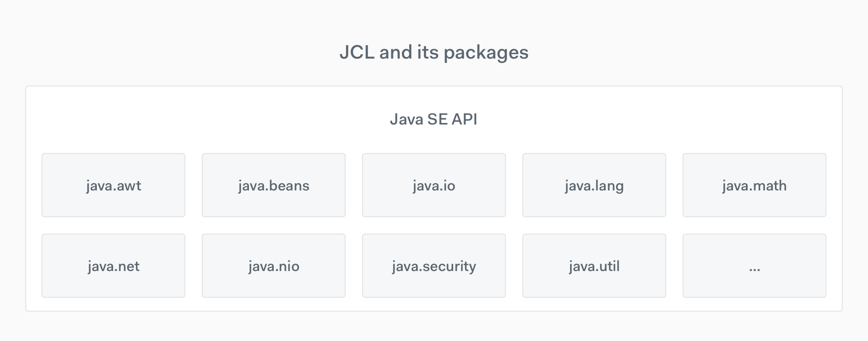Select the java.security package box
The height and width of the screenshot is (341, 868).
click(x=434, y=266)
